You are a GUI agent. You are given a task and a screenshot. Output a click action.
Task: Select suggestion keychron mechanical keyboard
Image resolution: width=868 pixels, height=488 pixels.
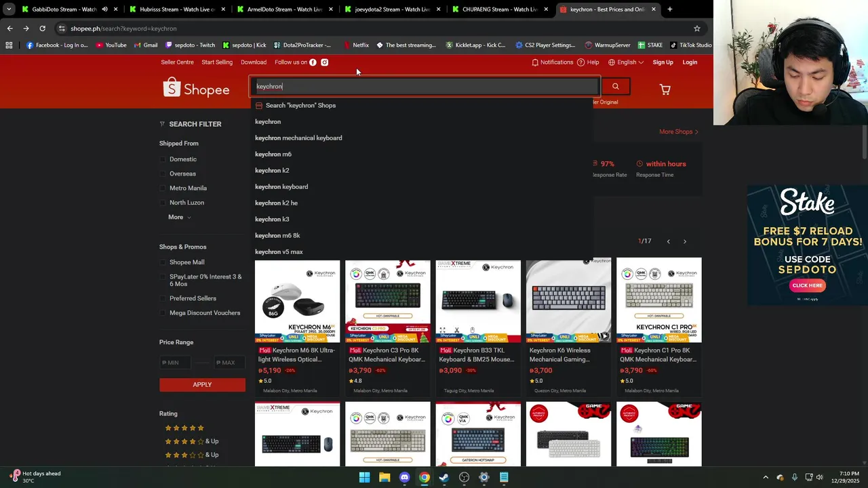pos(421,138)
